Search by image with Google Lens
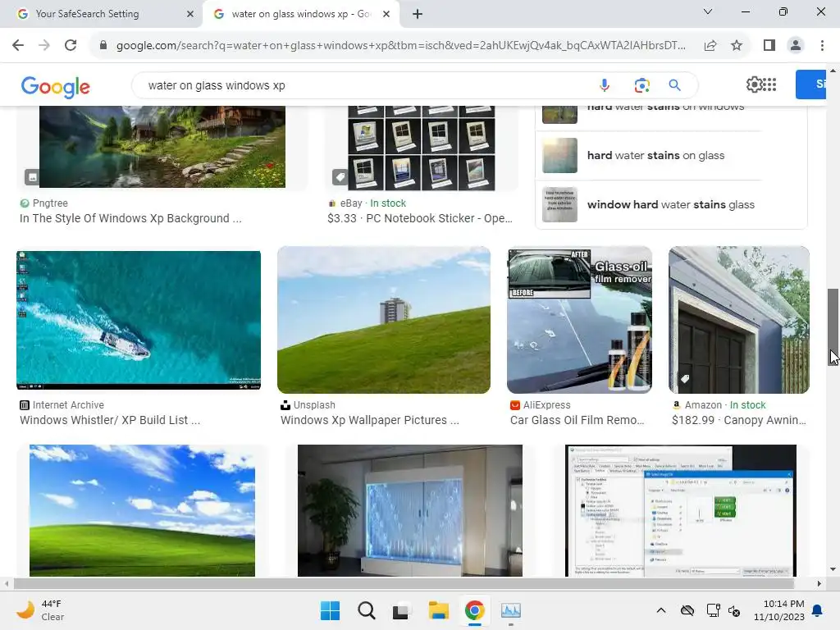840x630 pixels. [641, 85]
